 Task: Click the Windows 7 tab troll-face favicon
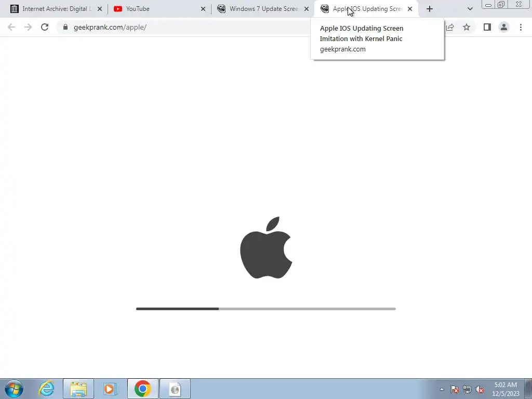point(221,9)
